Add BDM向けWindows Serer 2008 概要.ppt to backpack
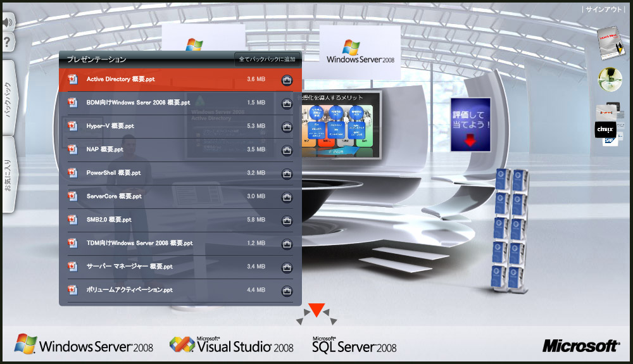 (287, 103)
